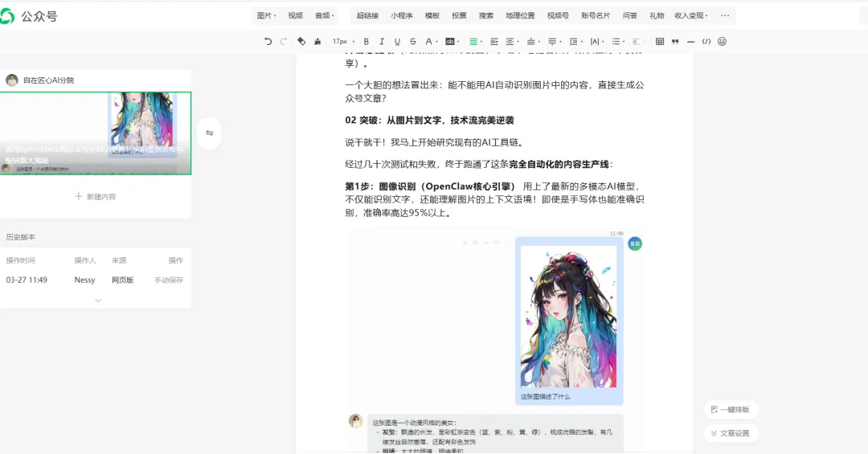This screenshot has width=868, height=454.
Task: Insert a 视频号 channel item
Action: 558,15
